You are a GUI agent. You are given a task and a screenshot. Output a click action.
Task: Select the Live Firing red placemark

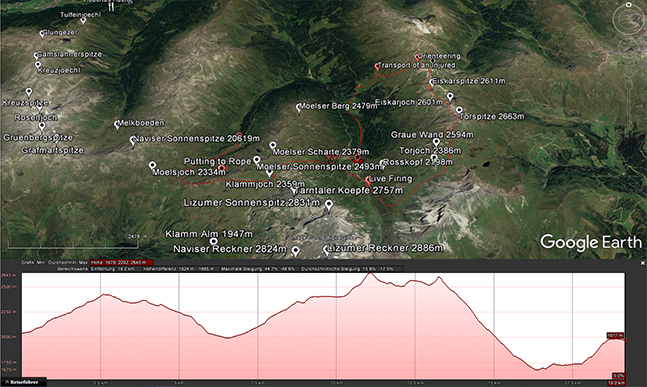pos(368,180)
